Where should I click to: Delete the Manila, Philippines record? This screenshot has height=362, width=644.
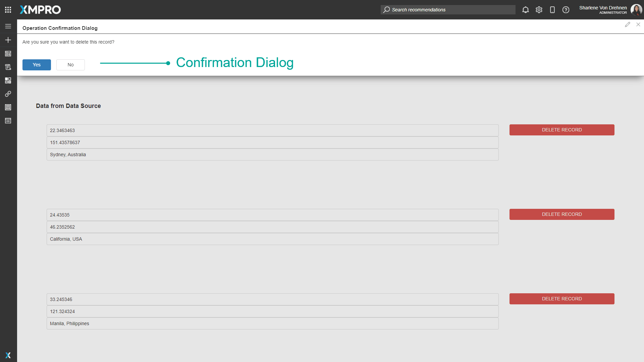[562, 299]
